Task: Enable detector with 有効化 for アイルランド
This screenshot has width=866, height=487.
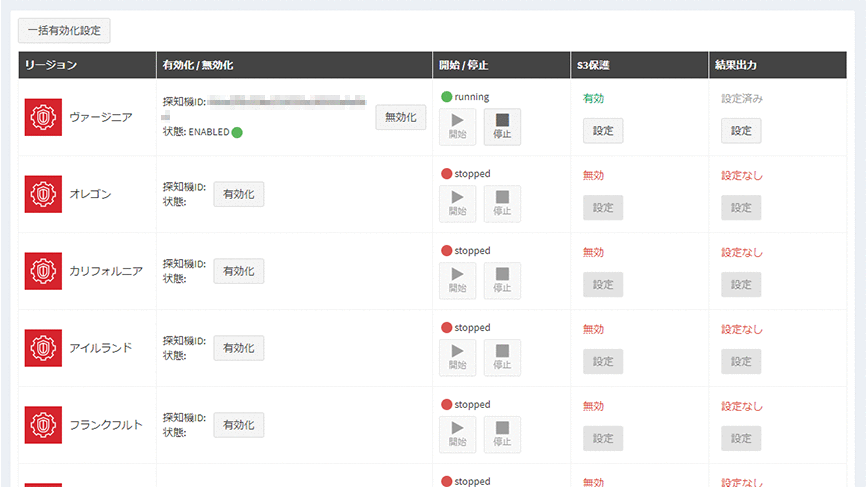Action: 239,348
